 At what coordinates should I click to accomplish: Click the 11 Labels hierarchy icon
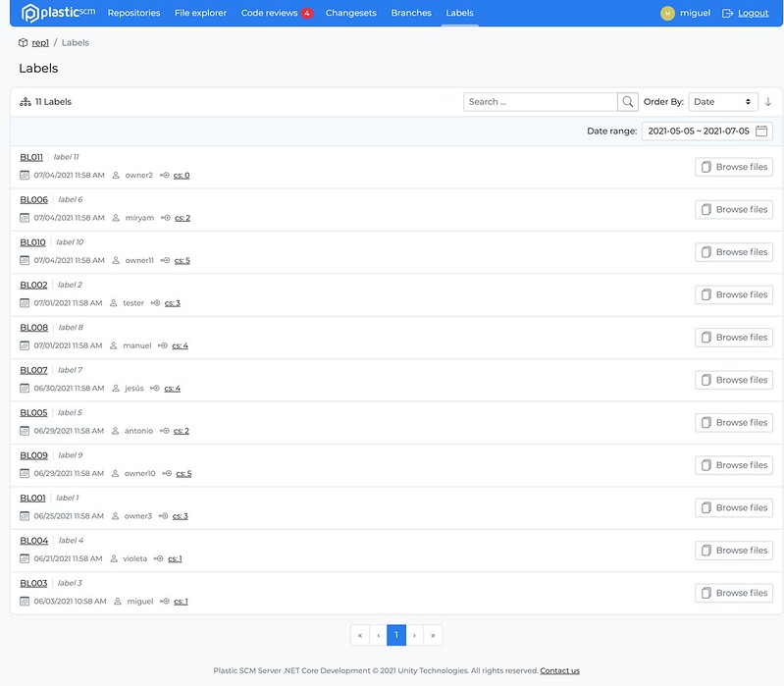(25, 102)
